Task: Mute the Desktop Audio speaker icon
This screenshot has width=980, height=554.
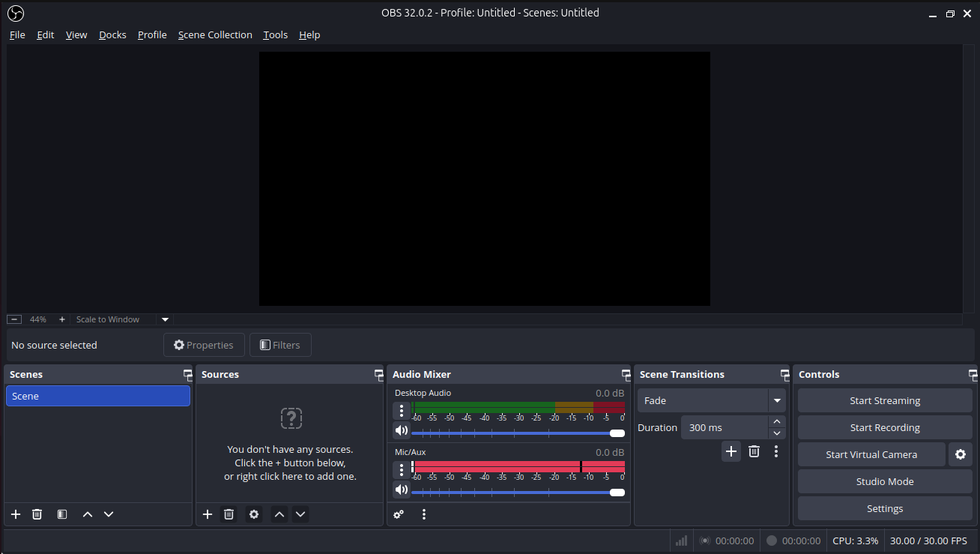Action: click(x=402, y=430)
